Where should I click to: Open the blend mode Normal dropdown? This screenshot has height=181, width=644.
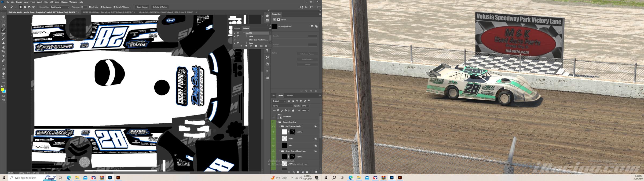[282, 106]
